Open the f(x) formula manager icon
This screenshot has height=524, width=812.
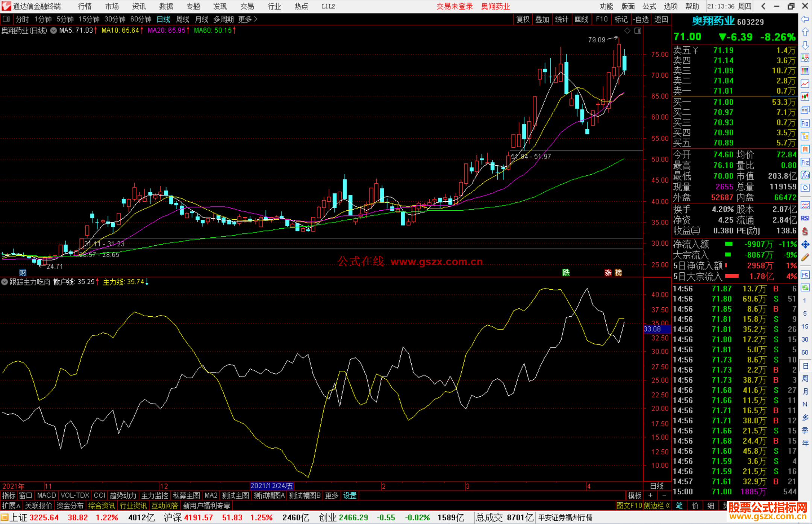click(x=805, y=175)
